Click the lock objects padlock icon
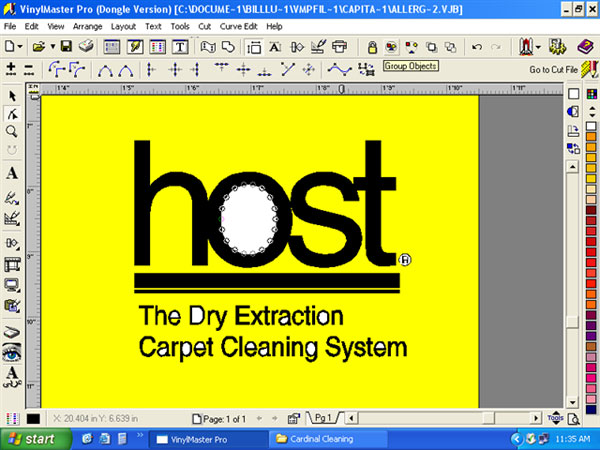 tap(372, 47)
